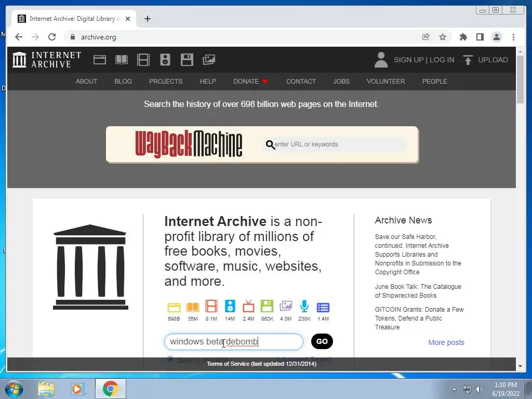The width and height of the screenshot is (532, 399).
Task: Open the 35M texts icon
Action: (192, 307)
